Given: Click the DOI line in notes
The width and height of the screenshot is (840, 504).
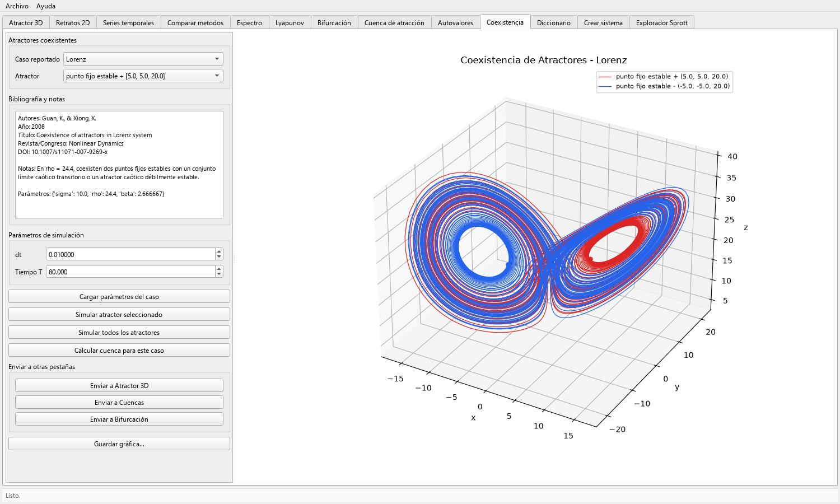Looking at the screenshot, I should (63, 152).
